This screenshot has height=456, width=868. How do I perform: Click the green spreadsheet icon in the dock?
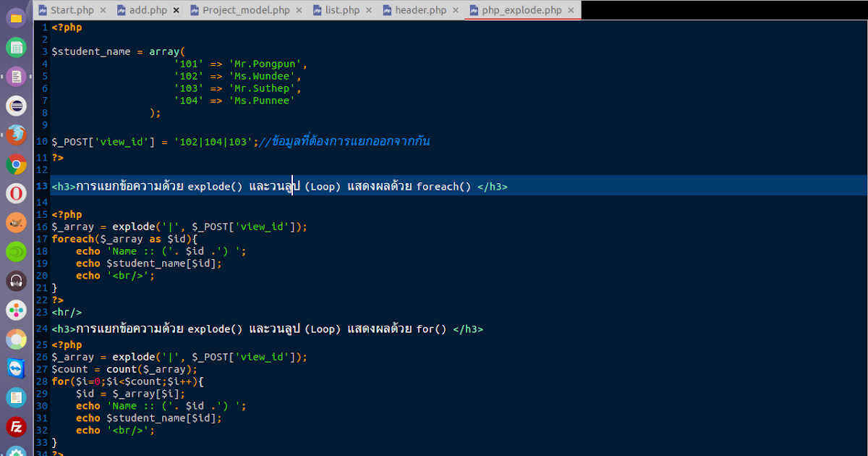(x=16, y=47)
